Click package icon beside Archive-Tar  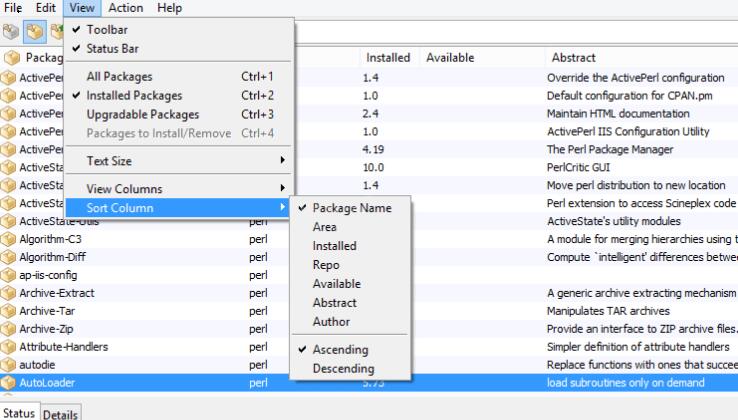8,311
